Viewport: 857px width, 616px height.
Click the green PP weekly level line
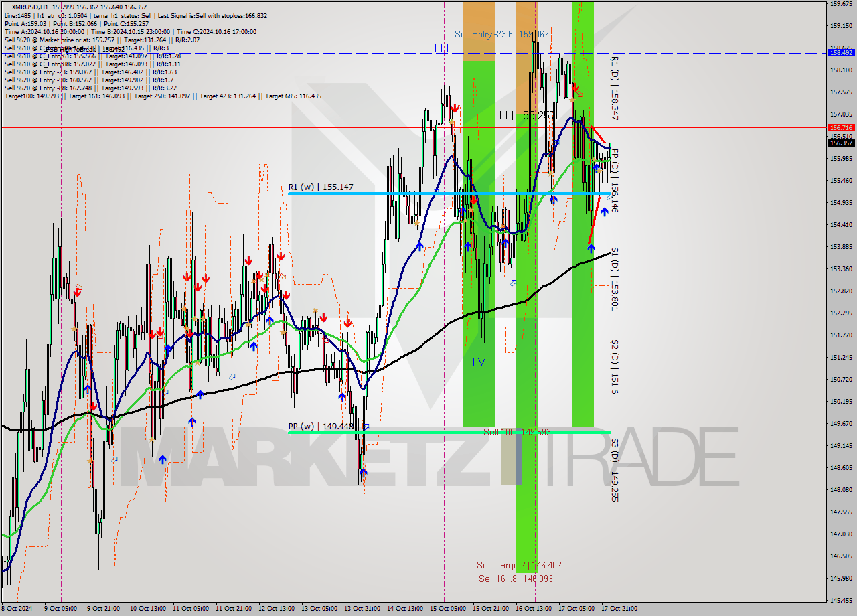click(x=449, y=432)
